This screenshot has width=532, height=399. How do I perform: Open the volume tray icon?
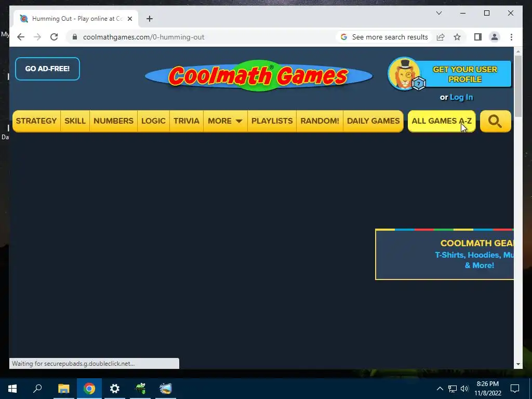coord(464,389)
